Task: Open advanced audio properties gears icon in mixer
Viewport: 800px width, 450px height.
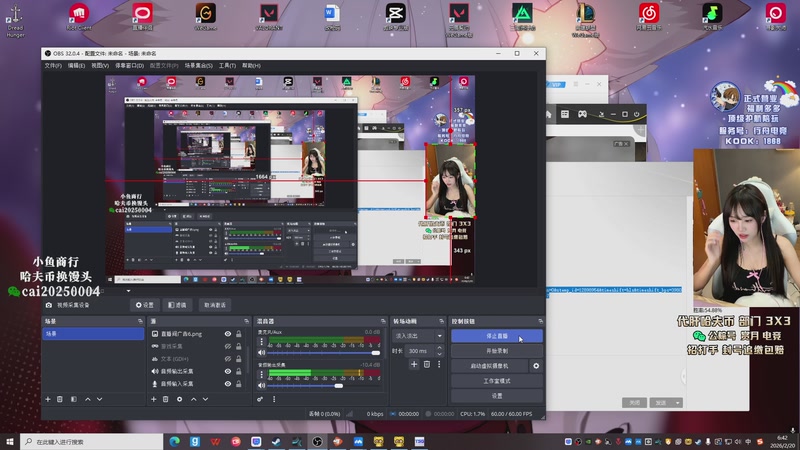Action: click(x=260, y=399)
